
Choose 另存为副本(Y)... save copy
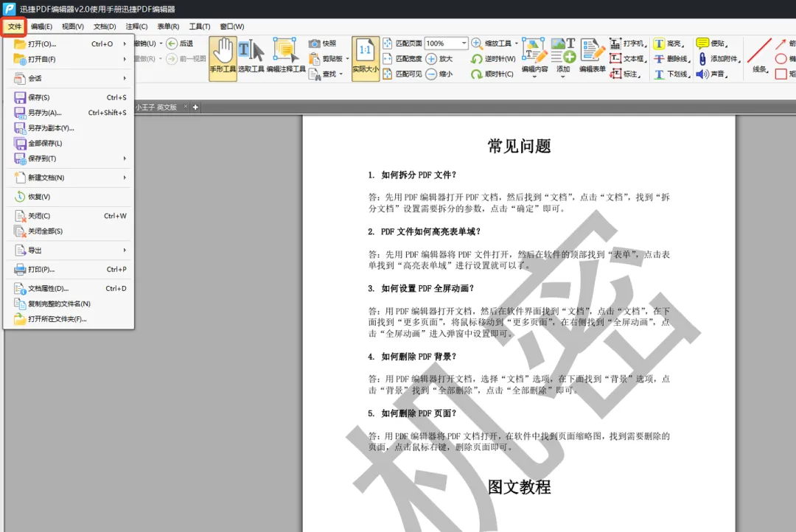(x=69, y=128)
